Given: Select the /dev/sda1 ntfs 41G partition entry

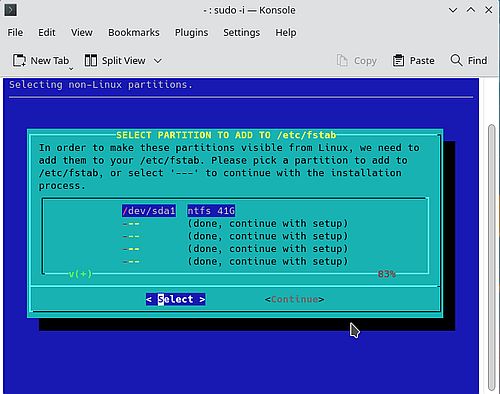Looking at the screenshot, I should tap(179, 211).
